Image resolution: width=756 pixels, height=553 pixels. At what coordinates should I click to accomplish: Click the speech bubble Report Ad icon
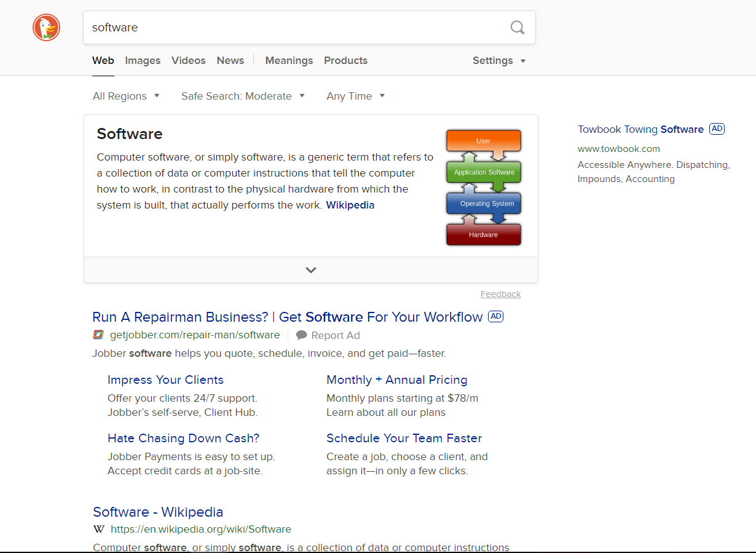pyautogui.click(x=301, y=335)
